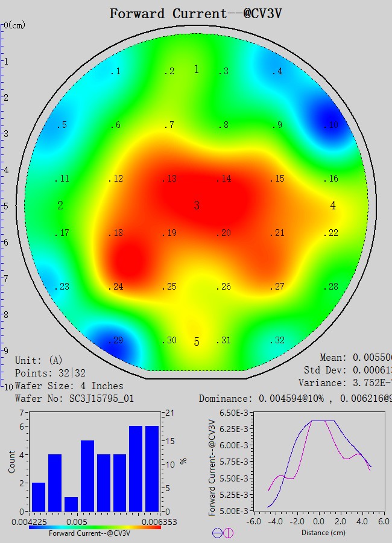Image resolution: width=392 pixels, height=543 pixels.
Task: Click large zone label 2 at left side
Action: pyautogui.click(x=60, y=206)
